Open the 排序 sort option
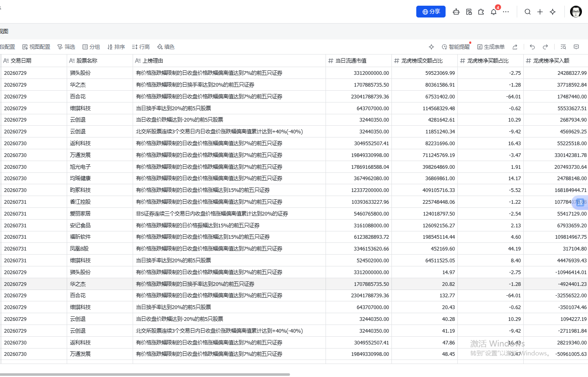The height and width of the screenshot is (377, 588). click(116, 47)
